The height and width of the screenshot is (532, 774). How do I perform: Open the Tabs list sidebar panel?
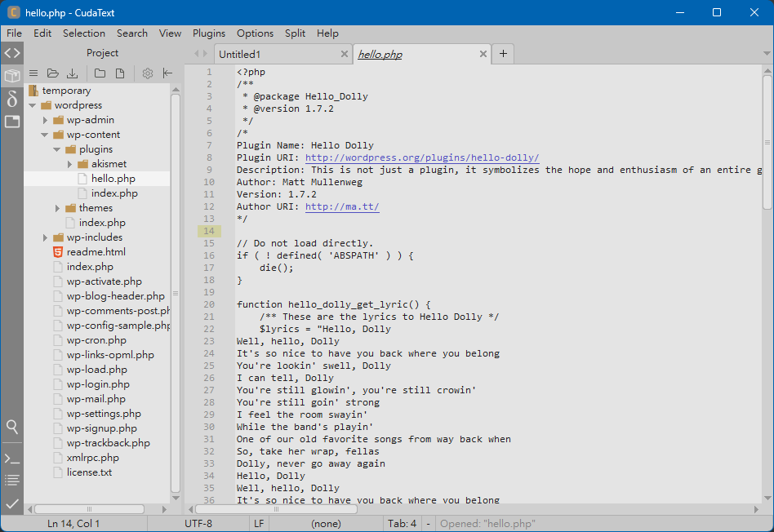(11, 122)
